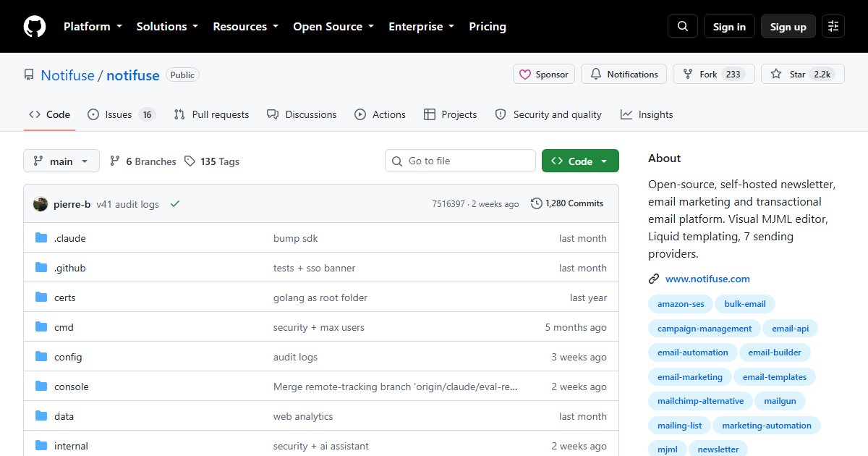This screenshot has height=456, width=868.
Task: Open the main branch selector dropdown
Action: [61, 161]
